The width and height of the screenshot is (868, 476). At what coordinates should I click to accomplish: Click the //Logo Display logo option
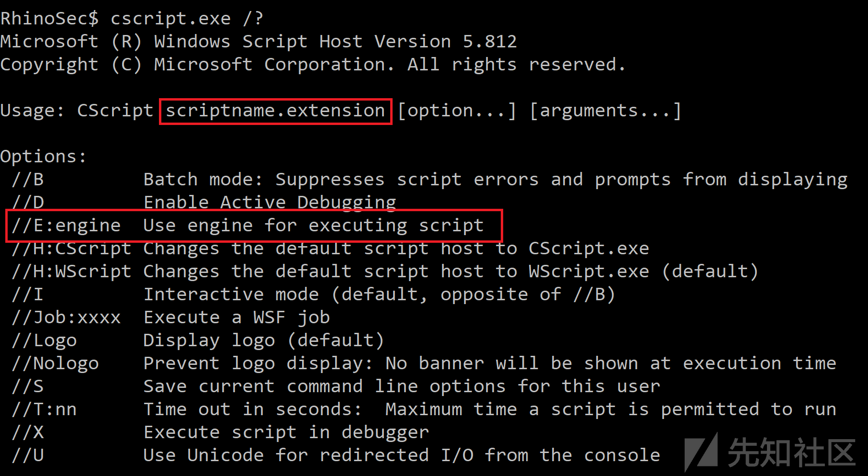[198, 340]
